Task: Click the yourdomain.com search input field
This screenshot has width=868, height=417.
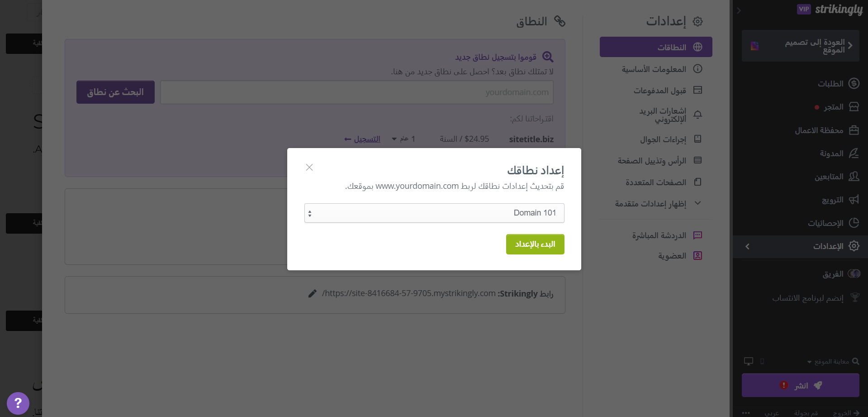Action: pyautogui.click(x=357, y=92)
